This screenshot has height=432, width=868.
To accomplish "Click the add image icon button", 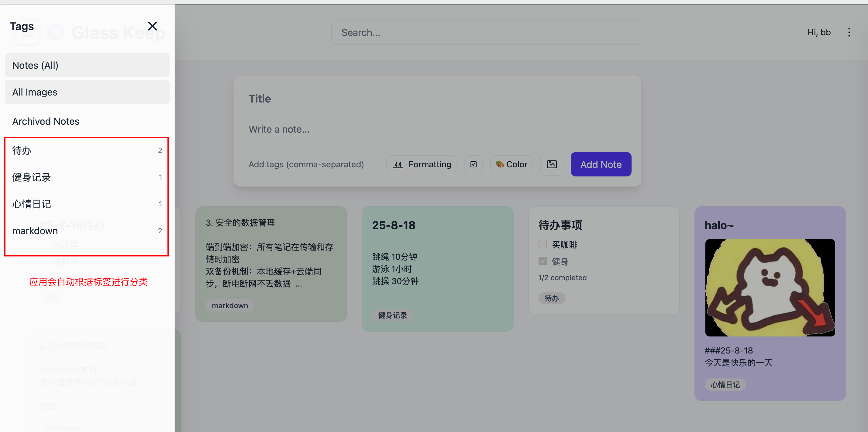I will (x=552, y=164).
